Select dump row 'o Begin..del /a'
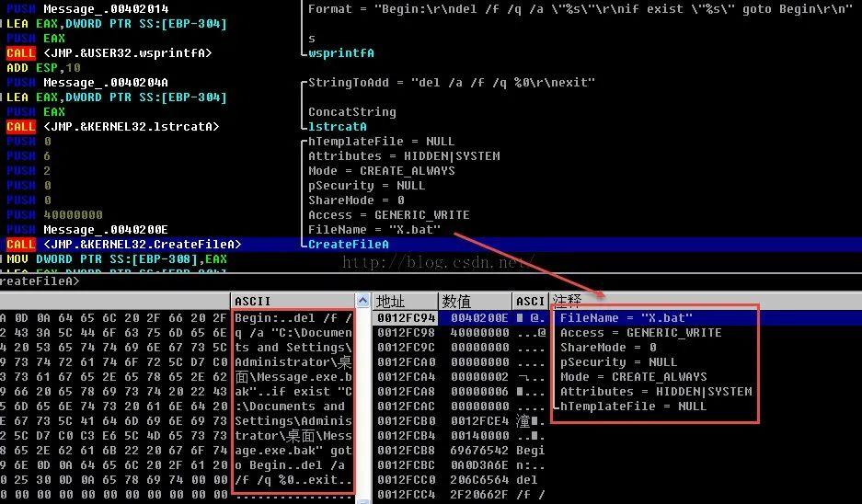The height and width of the screenshot is (504, 862). tap(290, 465)
